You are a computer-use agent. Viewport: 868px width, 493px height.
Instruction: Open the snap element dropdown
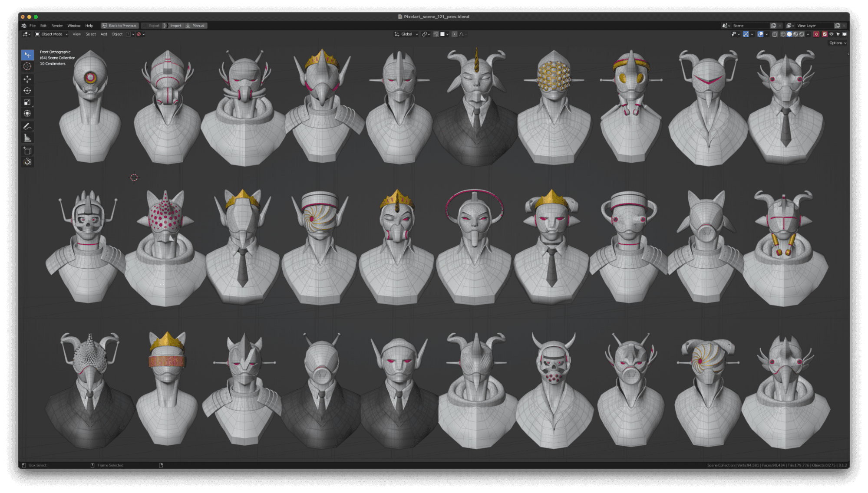point(444,34)
